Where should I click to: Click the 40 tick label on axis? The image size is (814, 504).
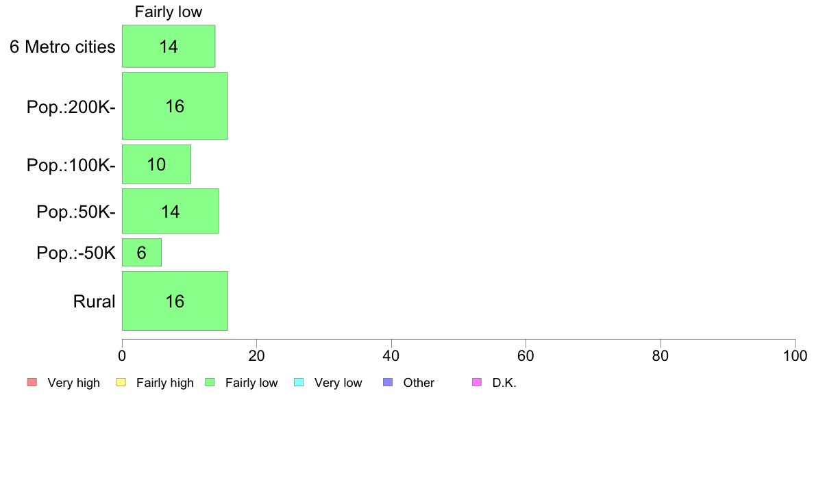tap(391, 355)
